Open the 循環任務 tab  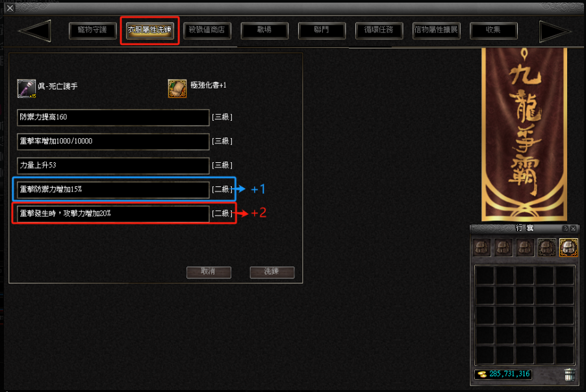pyautogui.click(x=379, y=31)
